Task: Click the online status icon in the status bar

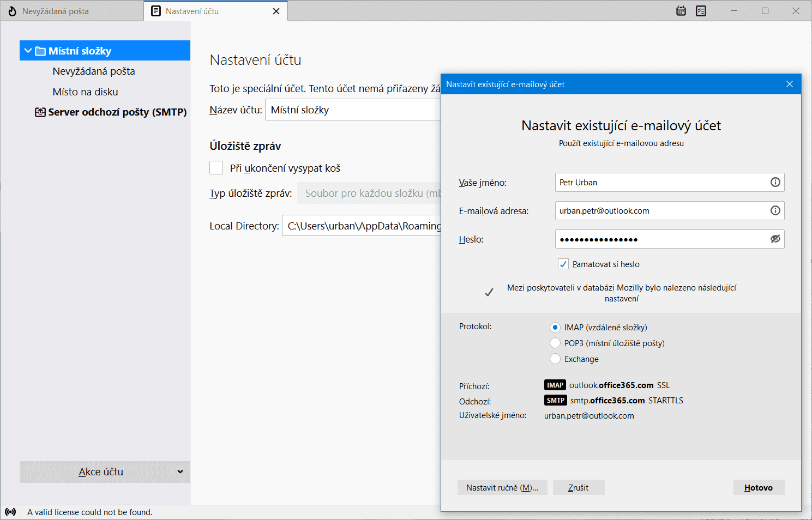Action: coord(10,512)
